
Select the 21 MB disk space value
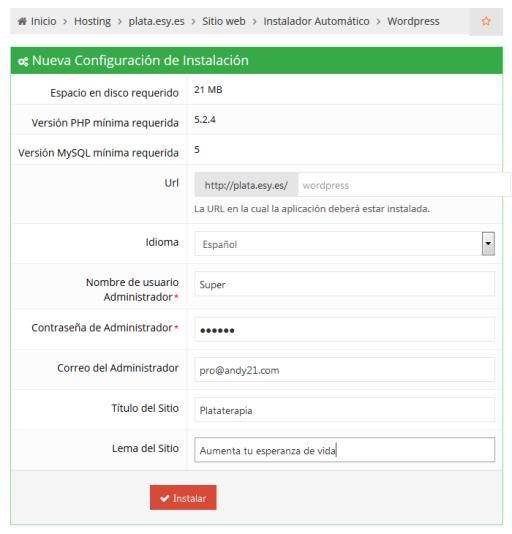[208, 90]
